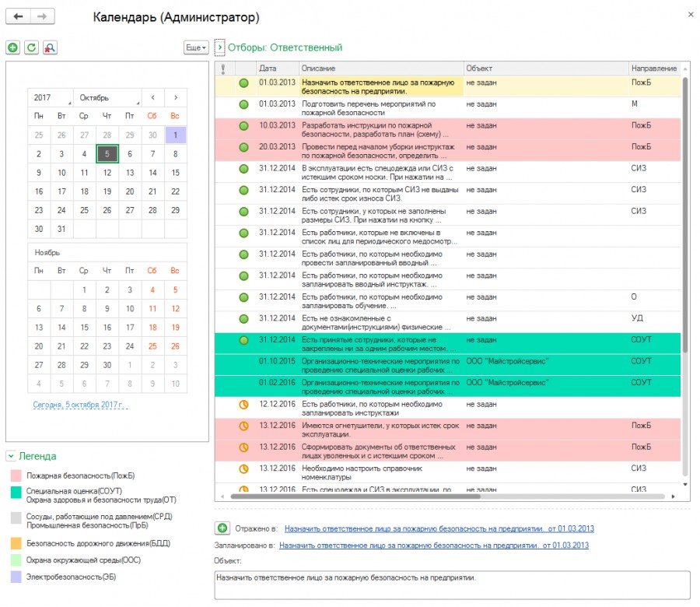Open the "Запланировано в" document link

click(x=434, y=546)
